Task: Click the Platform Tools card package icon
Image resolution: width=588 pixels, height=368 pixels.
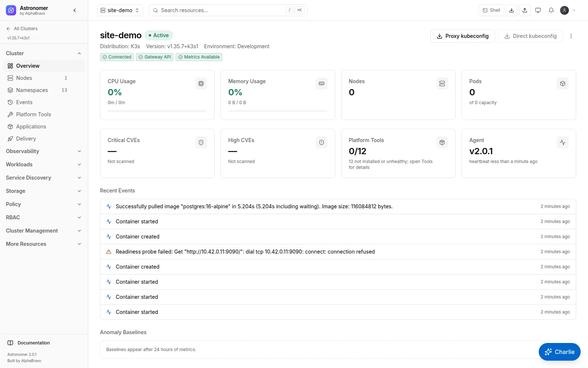Action: click(442, 142)
